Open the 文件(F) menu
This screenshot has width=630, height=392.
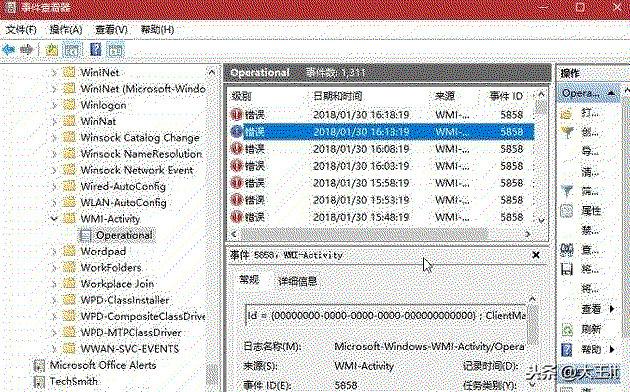pyautogui.click(x=21, y=30)
